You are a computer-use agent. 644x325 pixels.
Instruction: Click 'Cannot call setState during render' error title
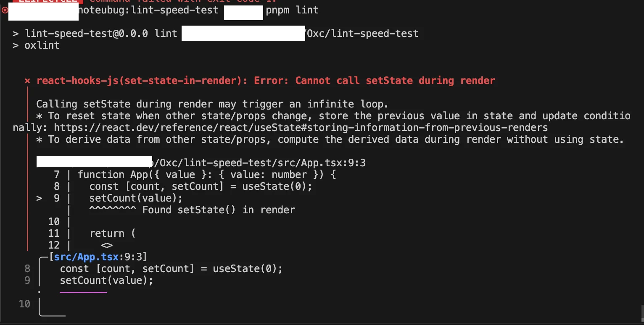[x=395, y=81]
